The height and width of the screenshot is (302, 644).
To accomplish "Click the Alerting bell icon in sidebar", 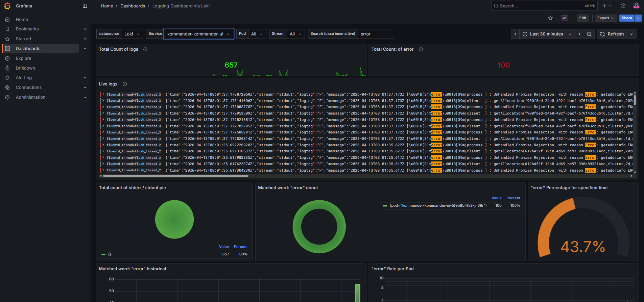I will click(x=7, y=78).
